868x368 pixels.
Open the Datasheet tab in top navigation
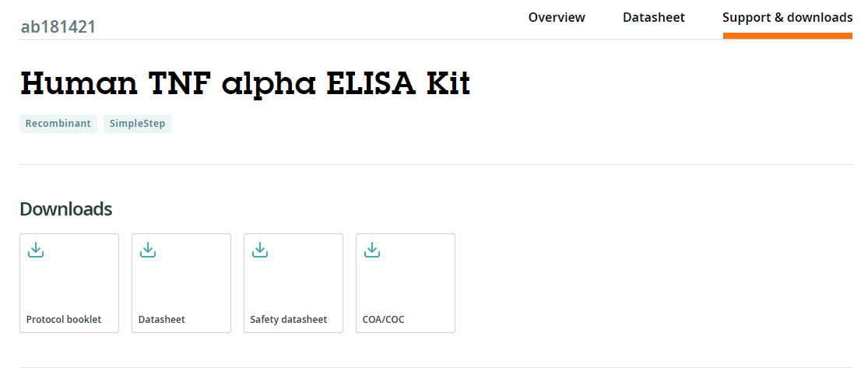pyautogui.click(x=654, y=17)
